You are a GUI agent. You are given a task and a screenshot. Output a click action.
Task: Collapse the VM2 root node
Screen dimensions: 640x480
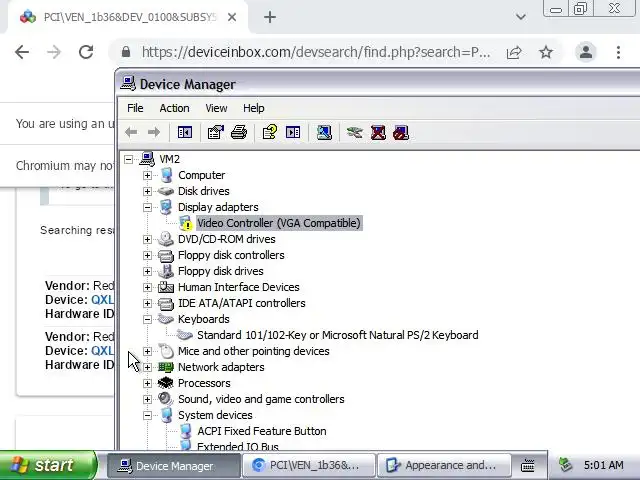129,159
